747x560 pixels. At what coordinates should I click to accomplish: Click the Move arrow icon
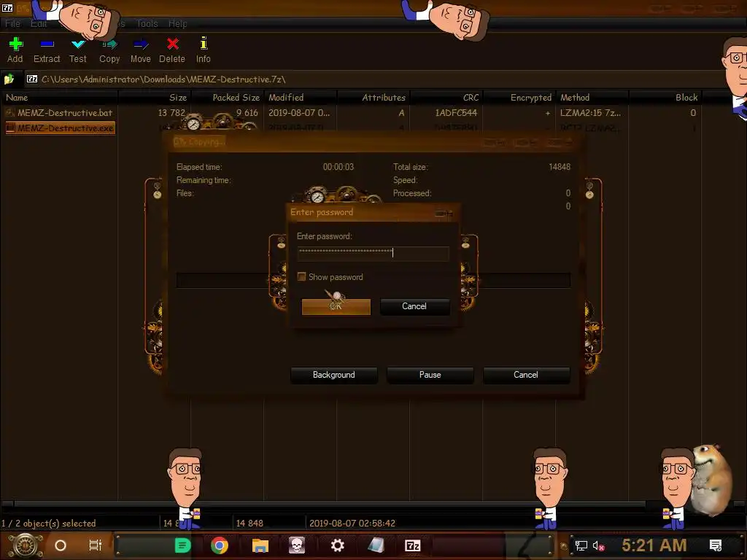coord(141,44)
